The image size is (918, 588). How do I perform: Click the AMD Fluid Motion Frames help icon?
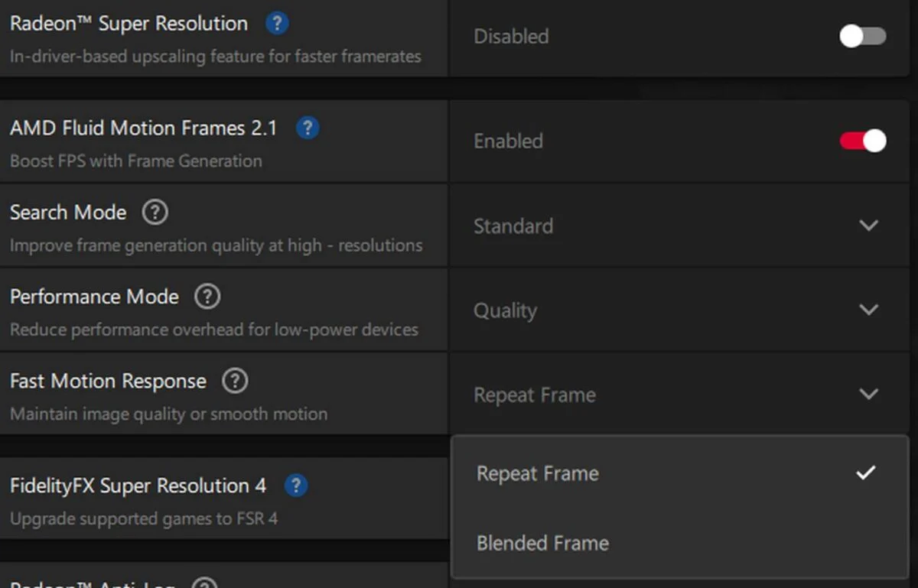click(x=308, y=128)
